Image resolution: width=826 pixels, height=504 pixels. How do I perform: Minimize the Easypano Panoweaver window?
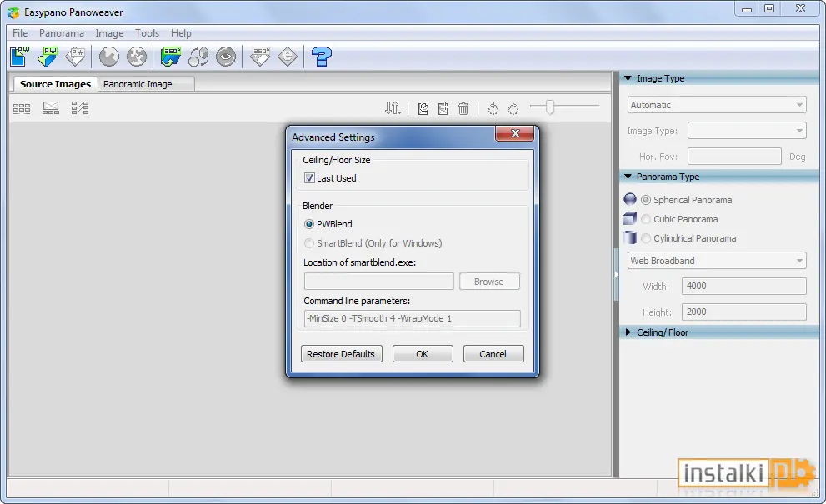click(747, 9)
